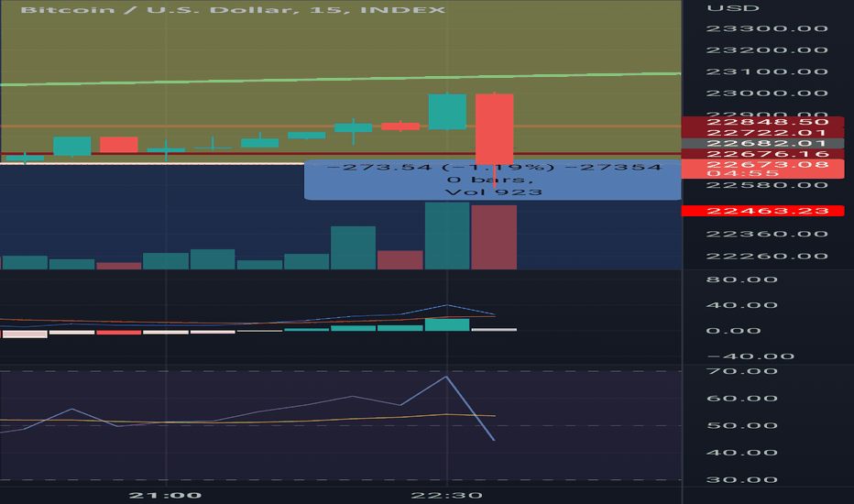This screenshot has height=504, width=854.
Task: Click the gray 22682.01 crosshair price tag
Action: [x=762, y=143]
